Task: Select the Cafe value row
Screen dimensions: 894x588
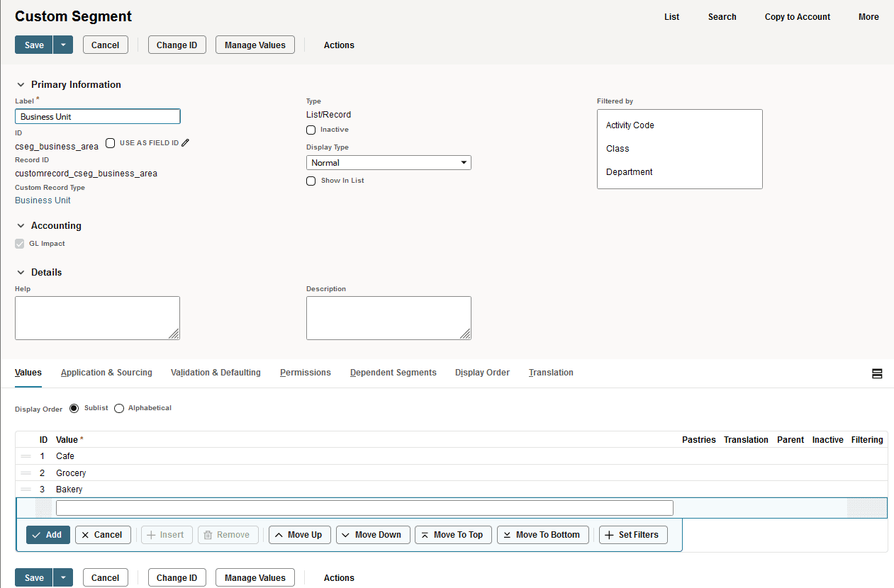Action: (x=452, y=456)
